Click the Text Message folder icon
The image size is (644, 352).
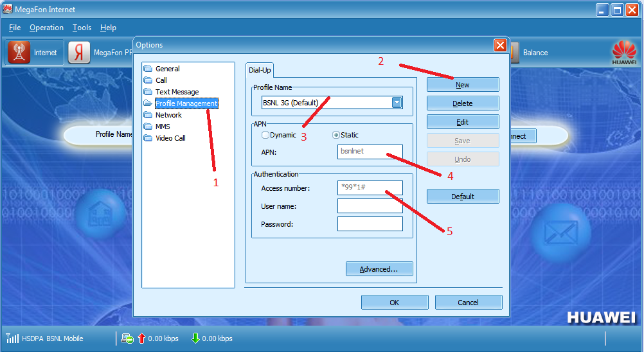(148, 91)
